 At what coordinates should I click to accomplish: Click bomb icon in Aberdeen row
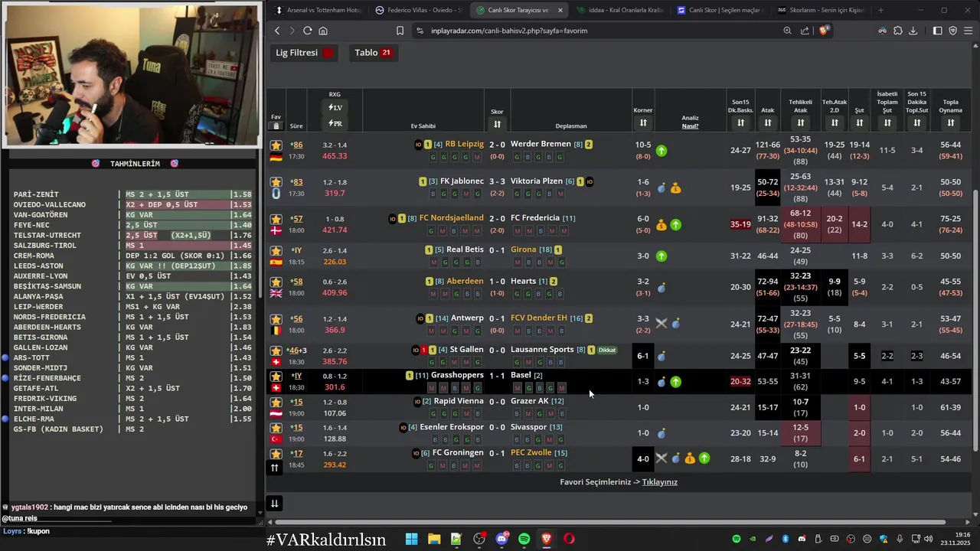point(661,288)
